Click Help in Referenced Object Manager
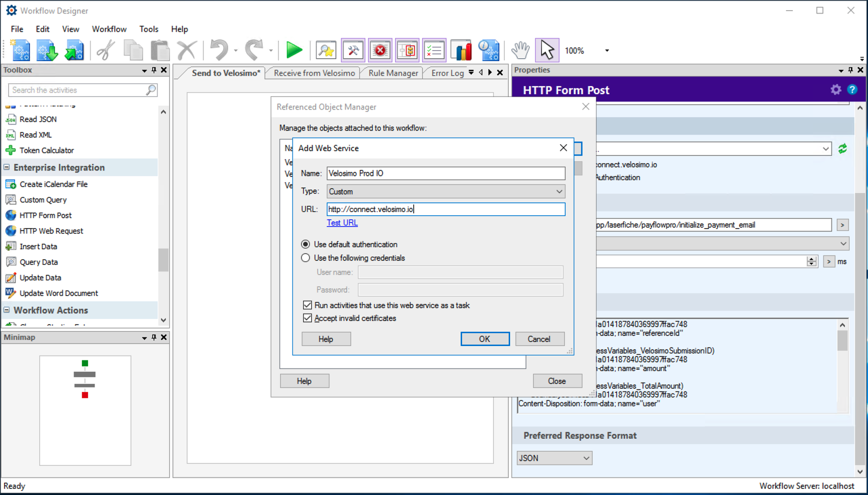Viewport: 868px width, 495px height. [x=304, y=381]
